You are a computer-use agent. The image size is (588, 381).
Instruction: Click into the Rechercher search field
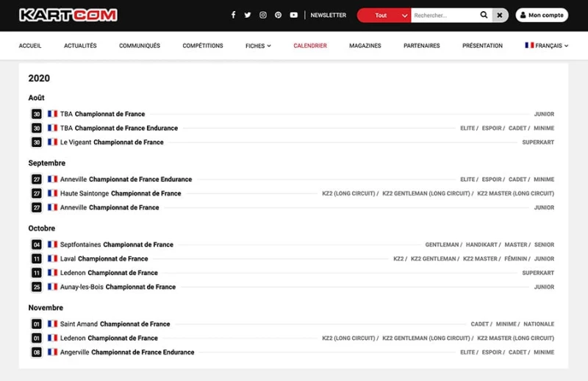click(x=443, y=15)
